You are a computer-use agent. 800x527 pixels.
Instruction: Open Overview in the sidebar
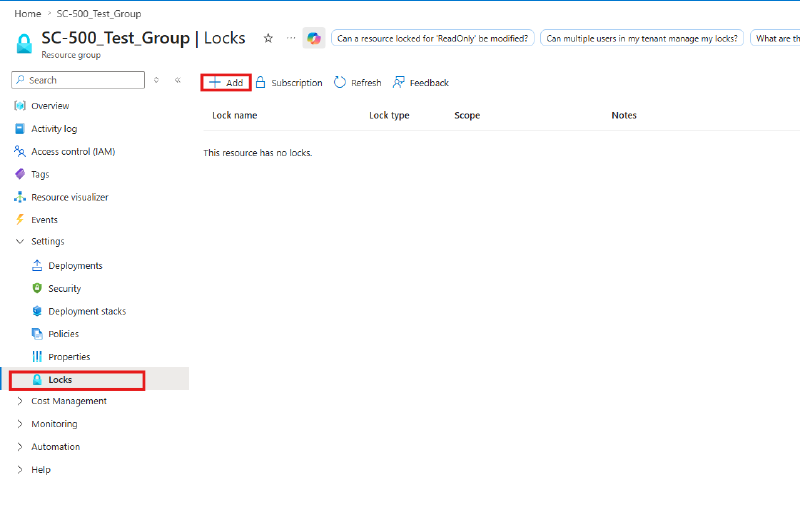(x=50, y=106)
